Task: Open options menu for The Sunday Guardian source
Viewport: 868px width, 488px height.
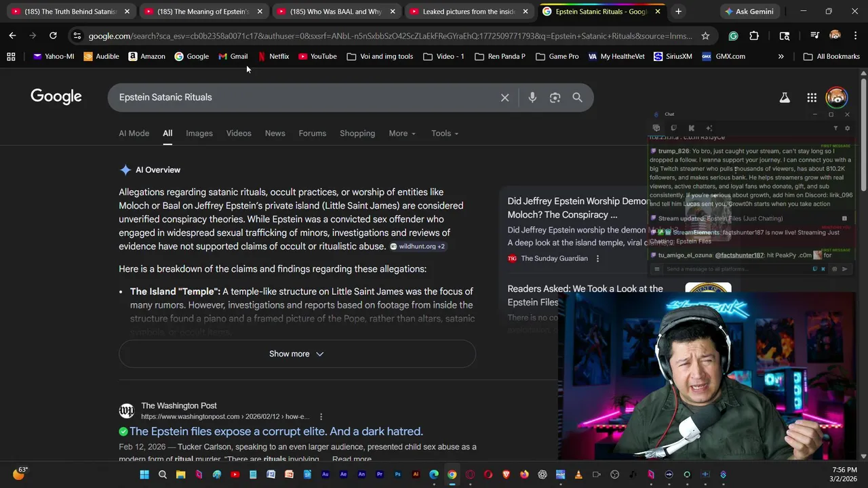Action: pyautogui.click(x=597, y=258)
